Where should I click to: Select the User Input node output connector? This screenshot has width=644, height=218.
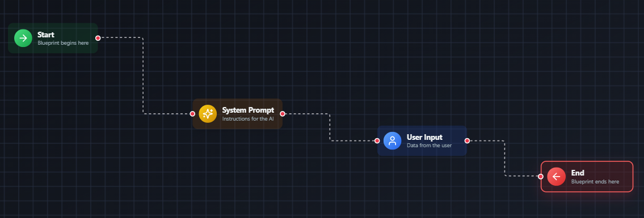(x=467, y=141)
